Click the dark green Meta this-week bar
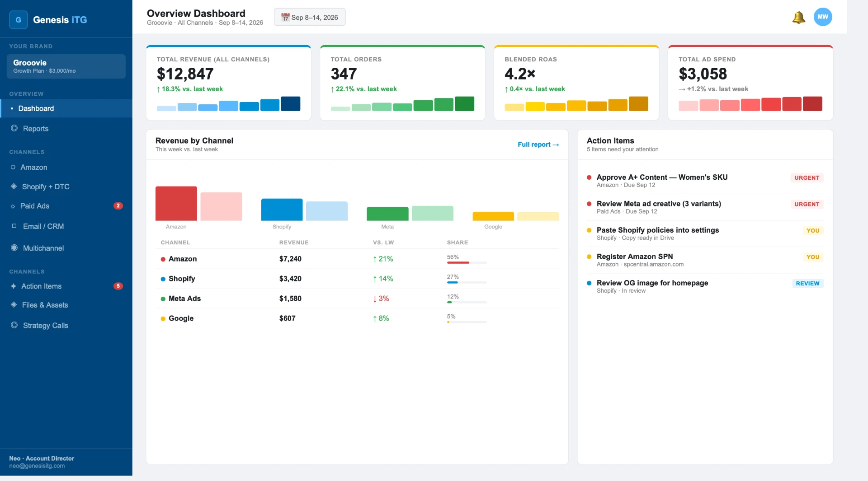 point(387,214)
